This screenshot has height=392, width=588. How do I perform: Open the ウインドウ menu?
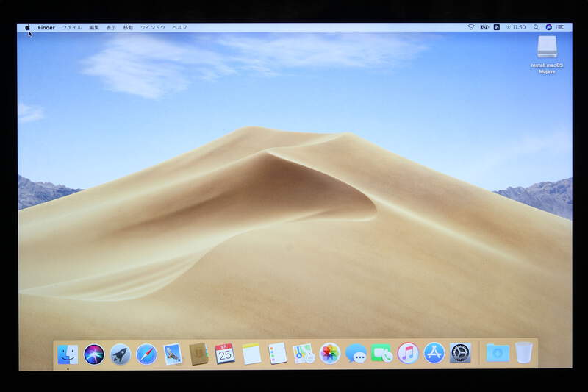[x=153, y=27]
